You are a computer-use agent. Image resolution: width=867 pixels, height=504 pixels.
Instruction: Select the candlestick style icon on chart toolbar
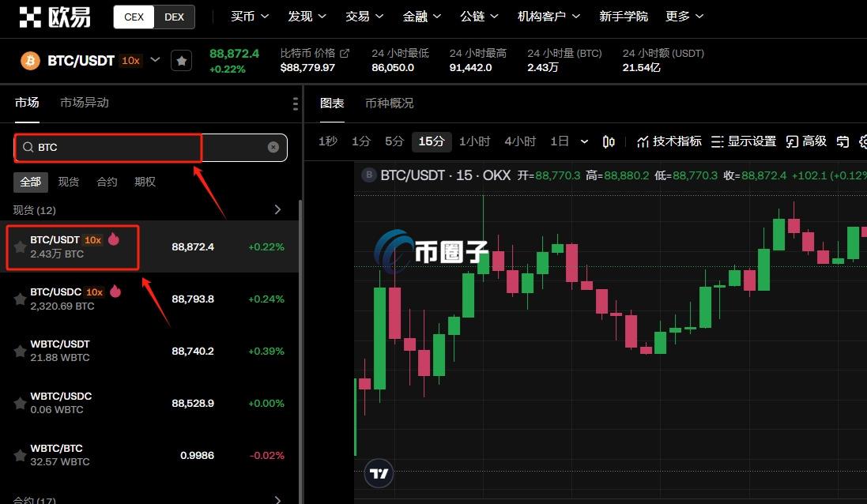coord(609,141)
